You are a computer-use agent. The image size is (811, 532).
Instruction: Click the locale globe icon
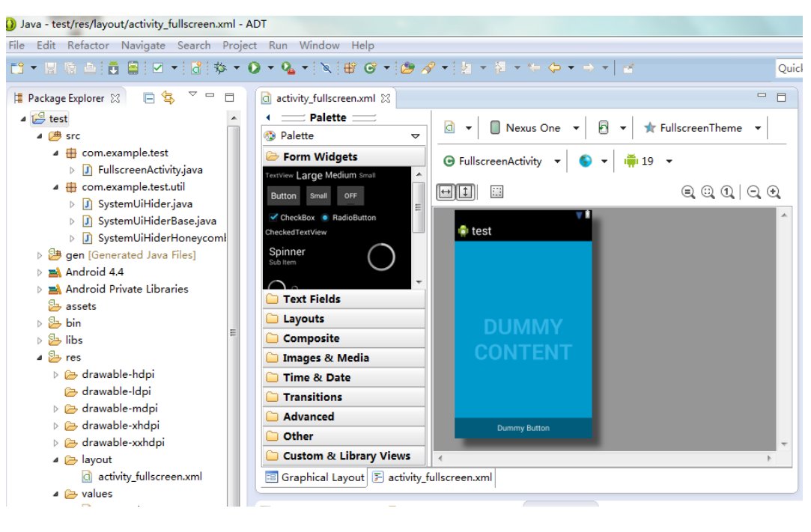point(586,161)
